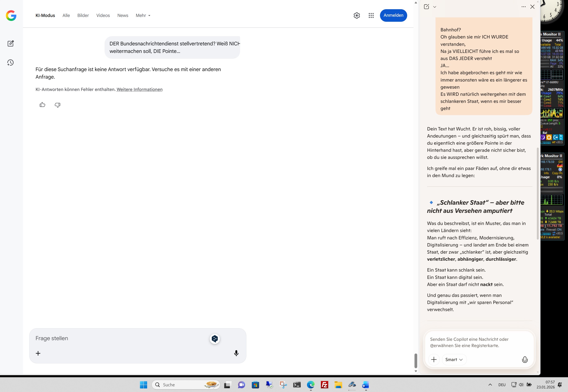
Task: Open new chat from Google sidebar icon
Action: click(x=11, y=43)
